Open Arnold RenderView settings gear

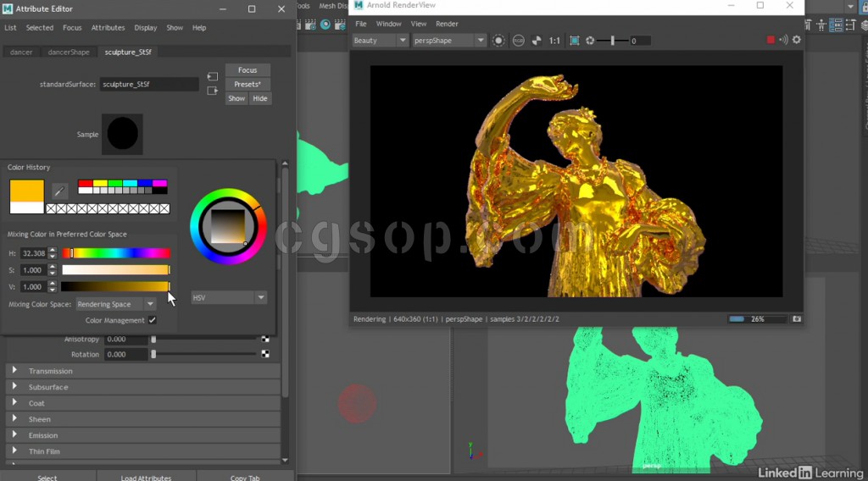coord(796,41)
